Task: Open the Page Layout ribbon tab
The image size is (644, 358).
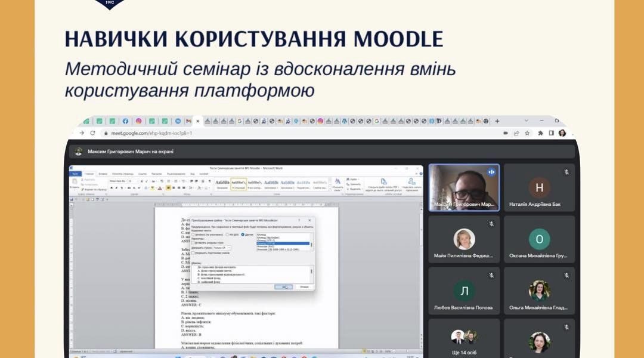Action: (122, 174)
